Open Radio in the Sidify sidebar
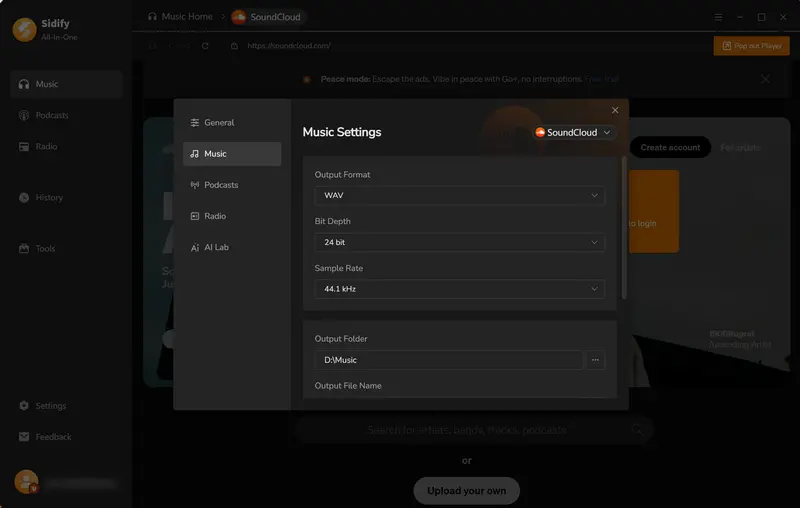This screenshot has height=508, width=800. [x=66, y=146]
